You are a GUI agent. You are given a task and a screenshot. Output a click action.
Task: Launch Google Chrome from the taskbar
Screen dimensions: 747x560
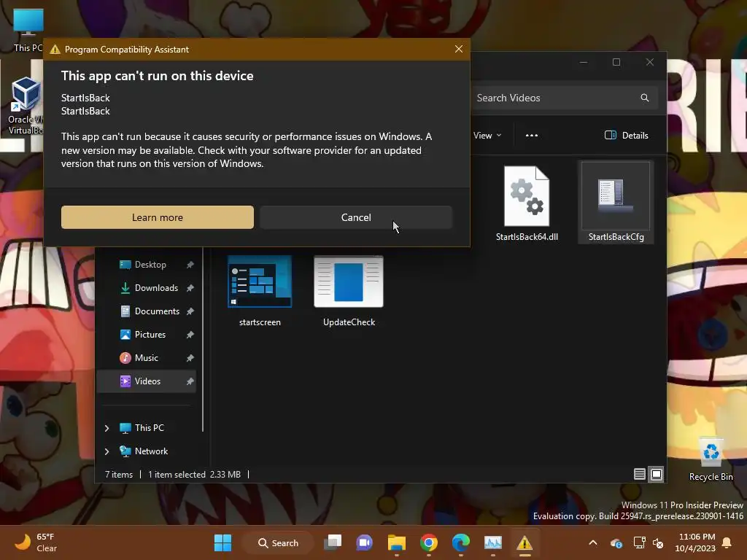(429, 542)
